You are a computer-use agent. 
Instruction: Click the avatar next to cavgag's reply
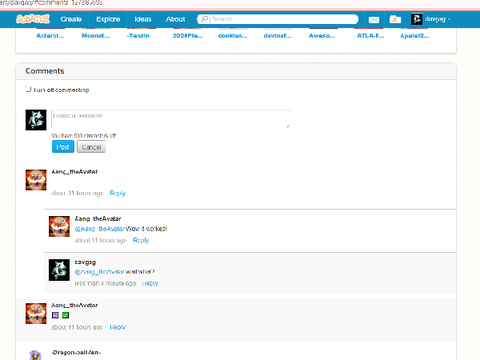click(x=59, y=270)
